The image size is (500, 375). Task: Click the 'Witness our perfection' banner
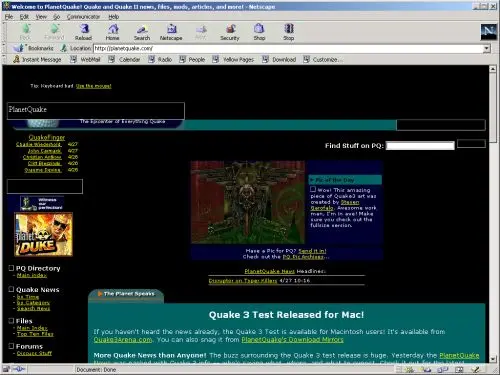(42, 203)
